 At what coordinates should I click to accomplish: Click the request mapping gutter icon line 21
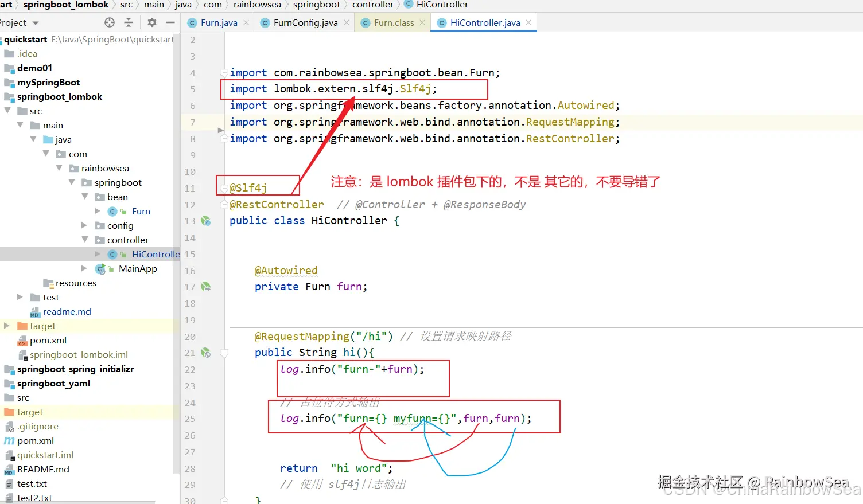(206, 353)
